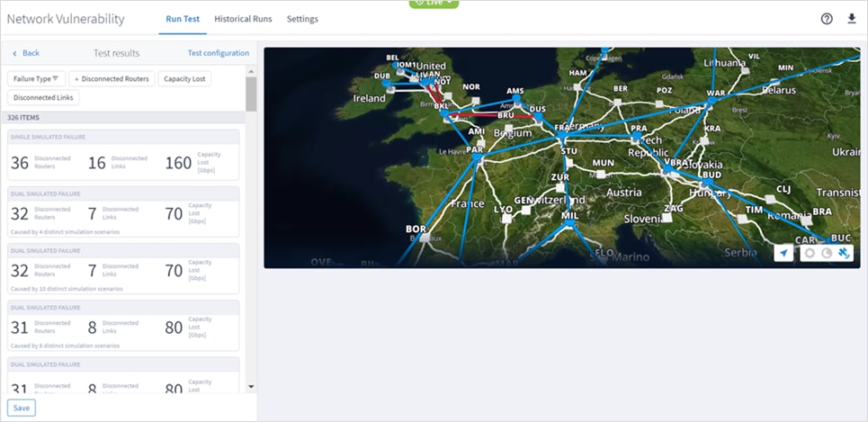Click the MIL router node on map

pos(569,222)
